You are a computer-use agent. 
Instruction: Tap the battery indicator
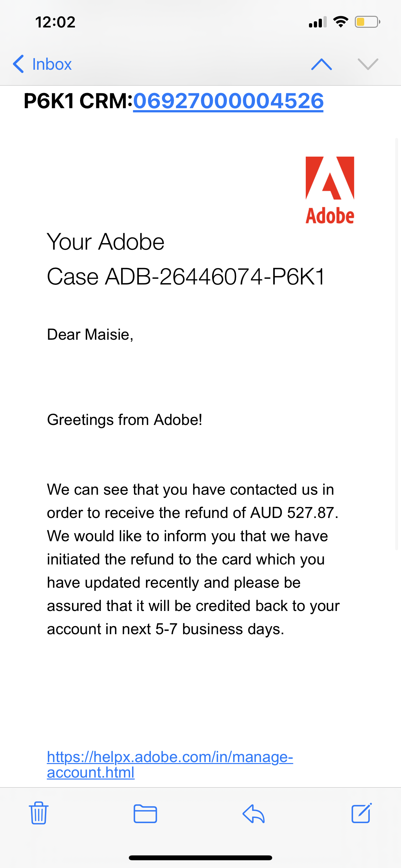pos(365,22)
